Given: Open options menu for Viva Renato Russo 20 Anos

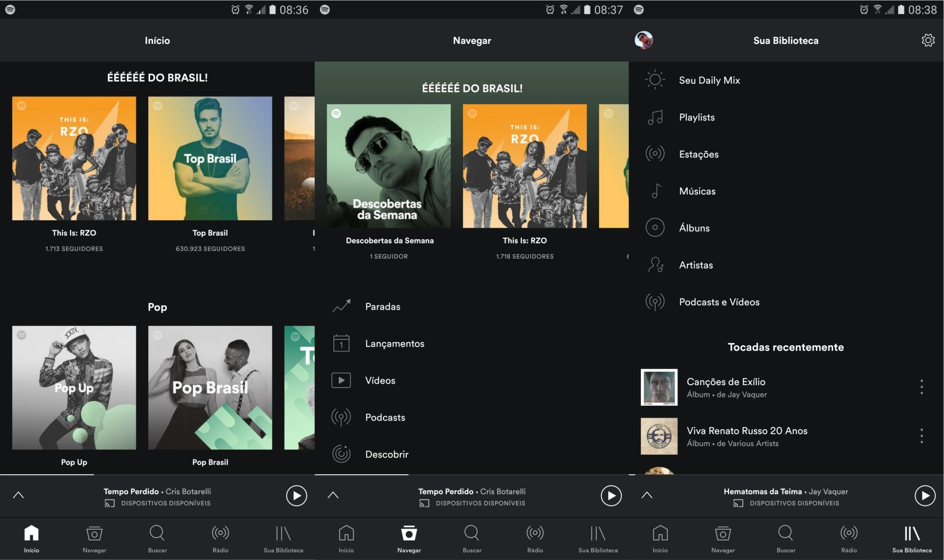Looking at the screenshot, I should 922,436.
